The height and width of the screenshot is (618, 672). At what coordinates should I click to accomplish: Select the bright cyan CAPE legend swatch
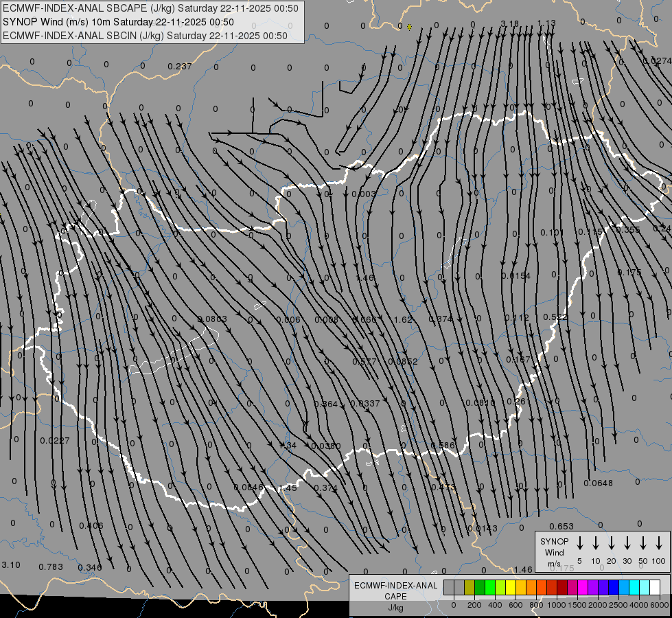634,588
